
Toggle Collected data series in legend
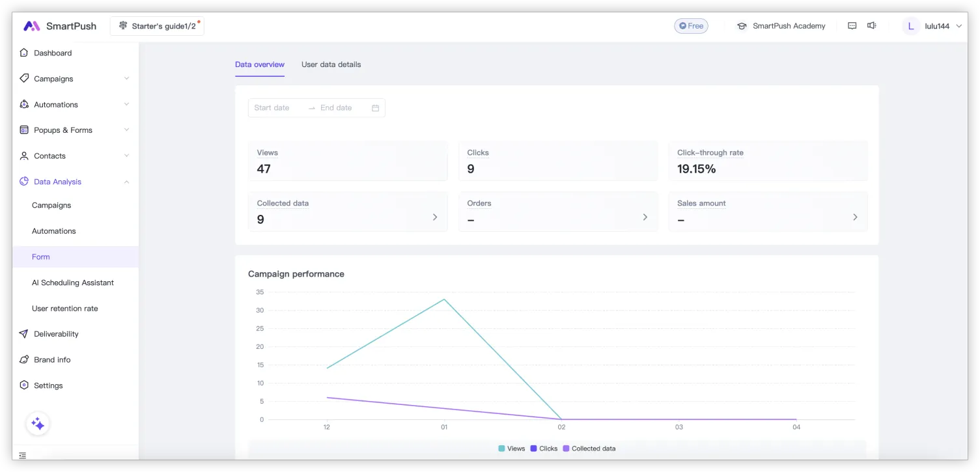(589, 449)
